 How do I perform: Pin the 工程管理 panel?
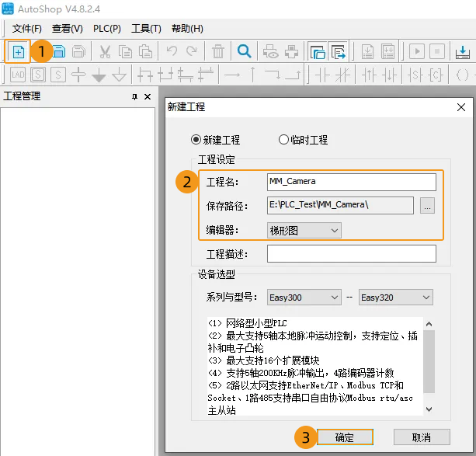[x=135, y=96]
